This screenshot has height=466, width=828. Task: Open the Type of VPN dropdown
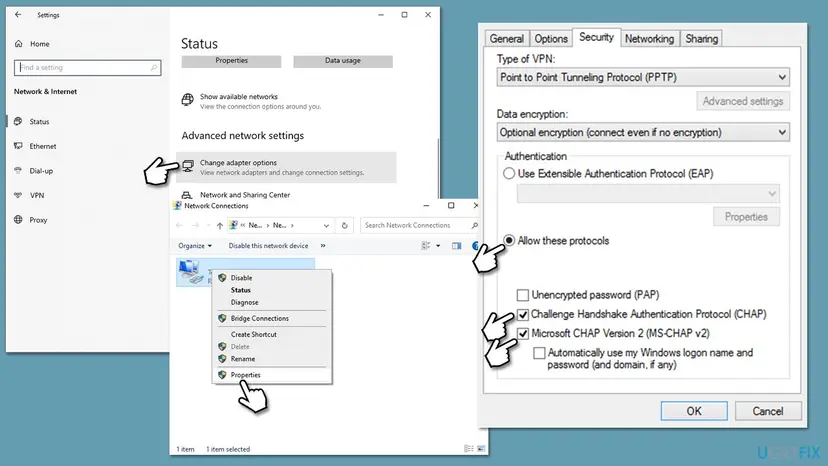[643, 77]
